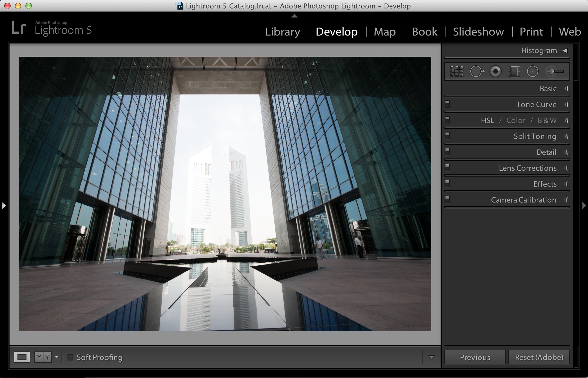The height and width of the screenshot is (378, 588).
Task: Expand the Histogram panel
Action: (x=565, y=50)
